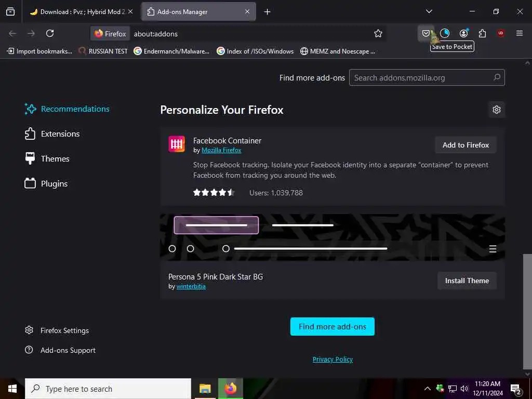Click the magnifier in add-ons search box
The height and width of the screenshot is (399, 532).
click(x=497, y=77)
